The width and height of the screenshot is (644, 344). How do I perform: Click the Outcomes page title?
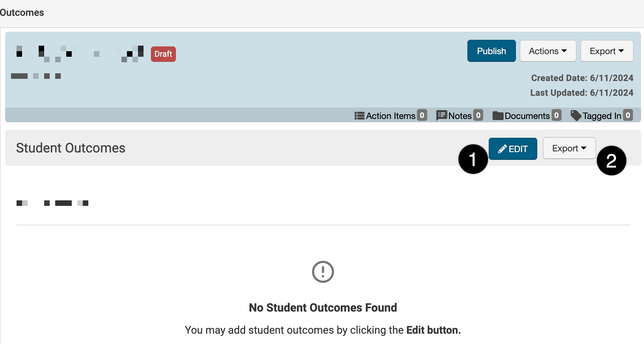22,13
